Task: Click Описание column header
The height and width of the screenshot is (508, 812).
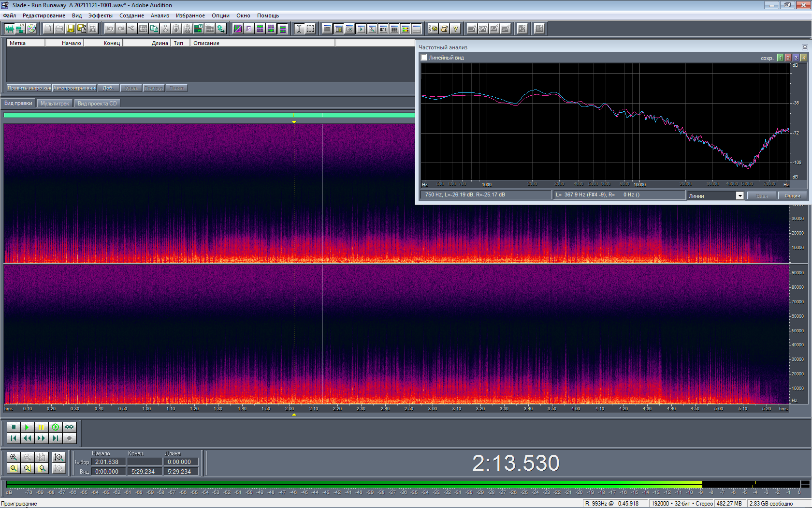Action: [x=262, y=43]
